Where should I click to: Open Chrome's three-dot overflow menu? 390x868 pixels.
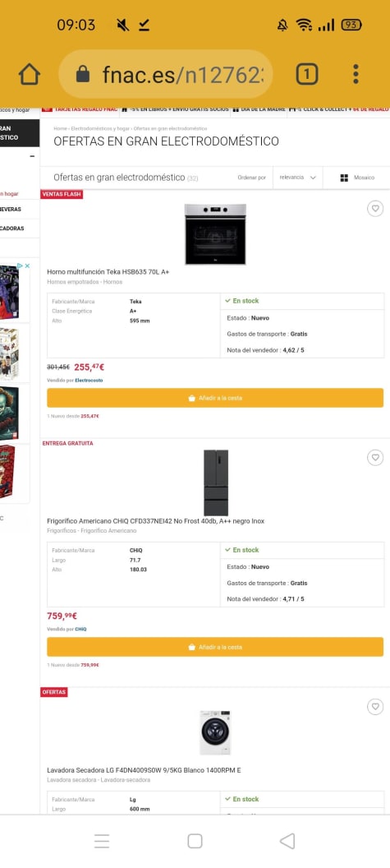coord(356,74)
